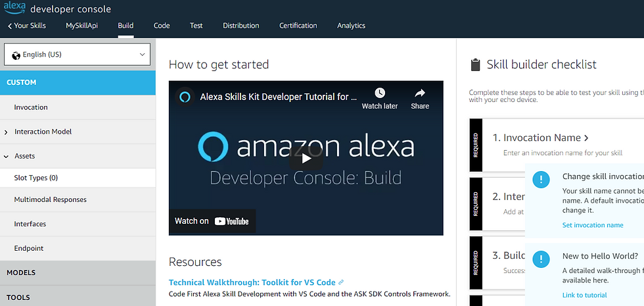Expand the MODELS section
The width and height of the screenshot is (644, 306).
coord(78,272)
